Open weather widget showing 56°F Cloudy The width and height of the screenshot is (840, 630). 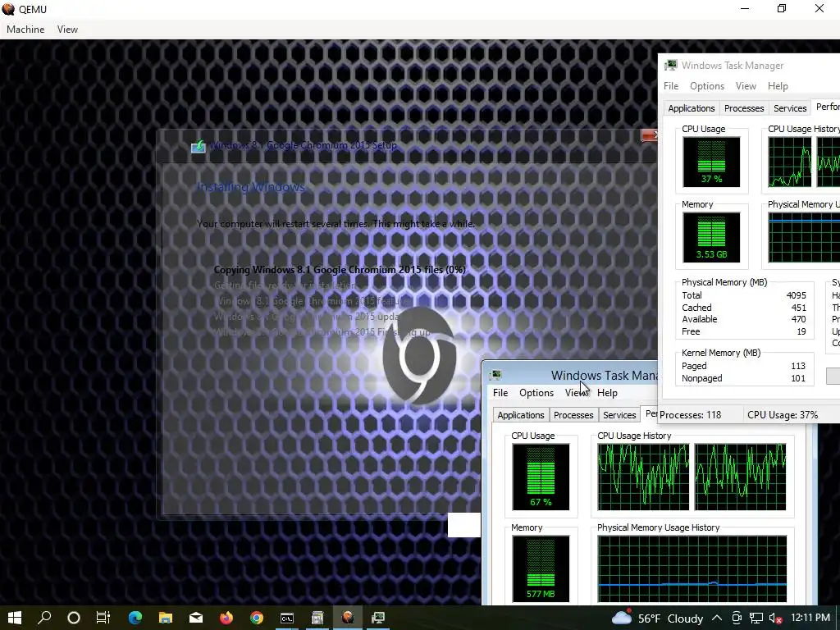(x=657, y=619)
